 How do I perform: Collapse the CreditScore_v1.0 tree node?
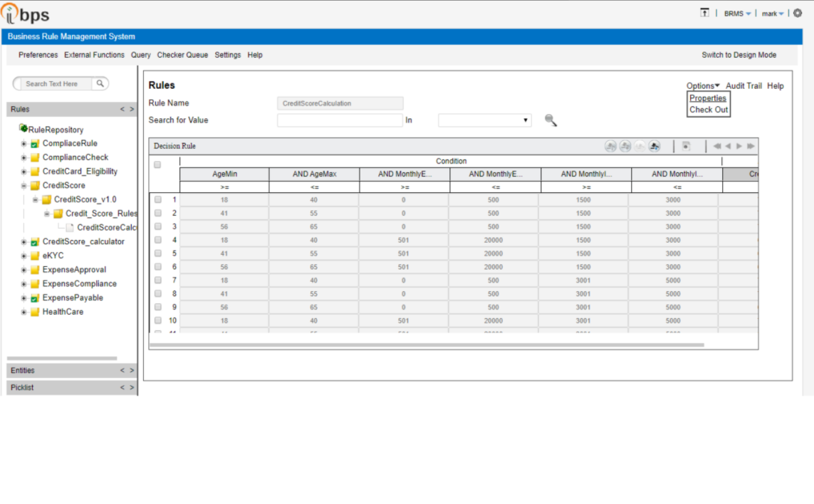[x=36, y=200]
